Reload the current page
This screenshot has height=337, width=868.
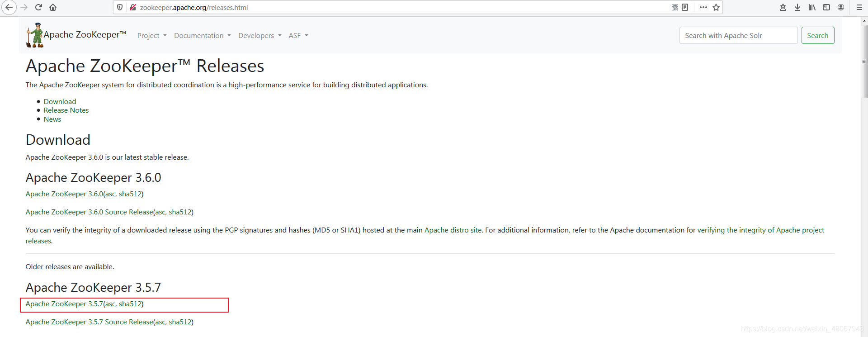click(38, 7)
